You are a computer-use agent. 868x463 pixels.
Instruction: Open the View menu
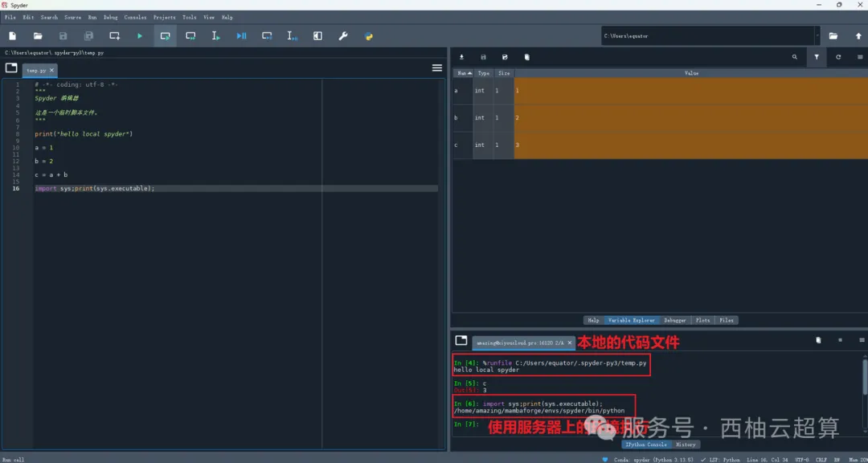(x=209, y=18)
